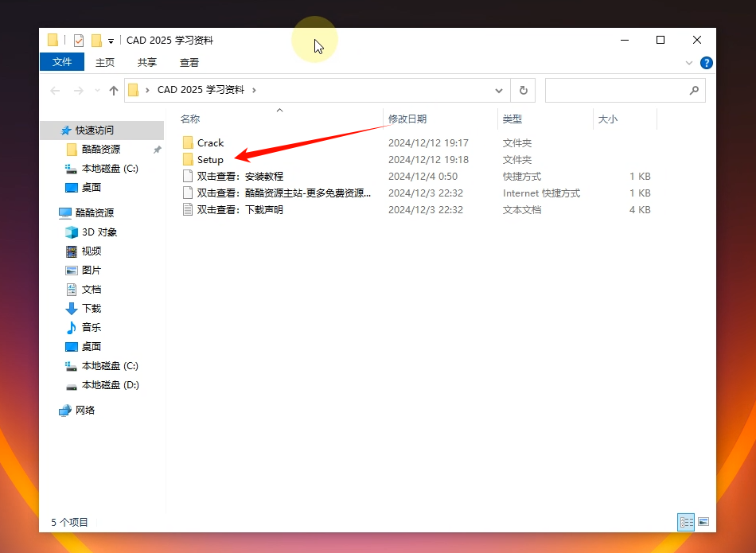The height and width of the screenshot is (553, 756).
Task: Click into the search input box
Action: (616, 91)
